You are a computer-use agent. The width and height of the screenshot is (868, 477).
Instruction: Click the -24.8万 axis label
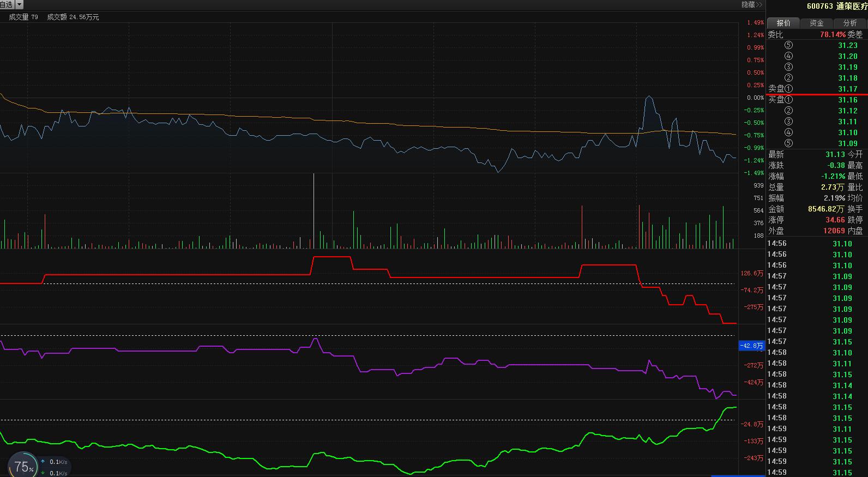tap(752, 424)
